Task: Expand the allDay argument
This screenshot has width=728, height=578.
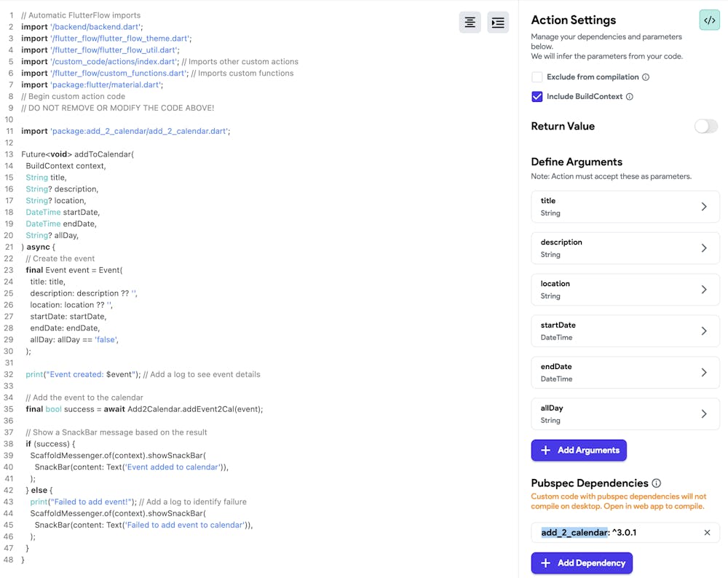Action: (x=625, y=414)
